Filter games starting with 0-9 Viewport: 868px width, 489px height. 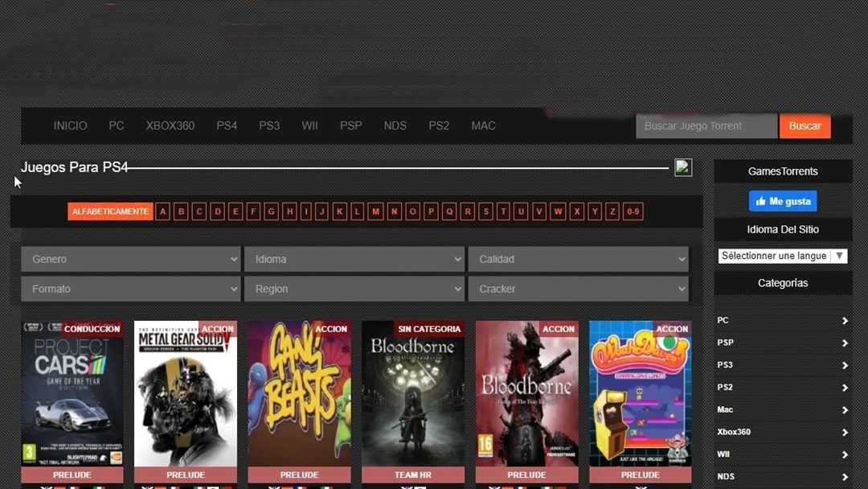[x=633, y=212]
